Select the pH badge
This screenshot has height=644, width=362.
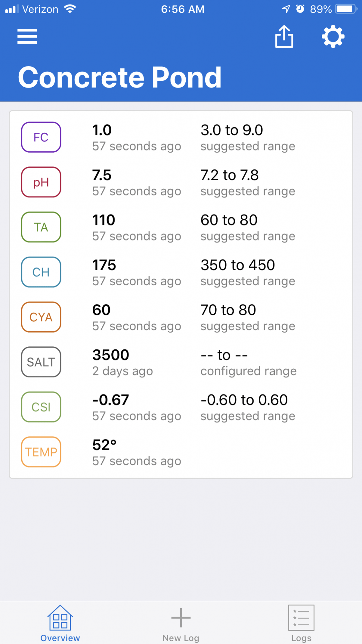click(x=41, y=182)
